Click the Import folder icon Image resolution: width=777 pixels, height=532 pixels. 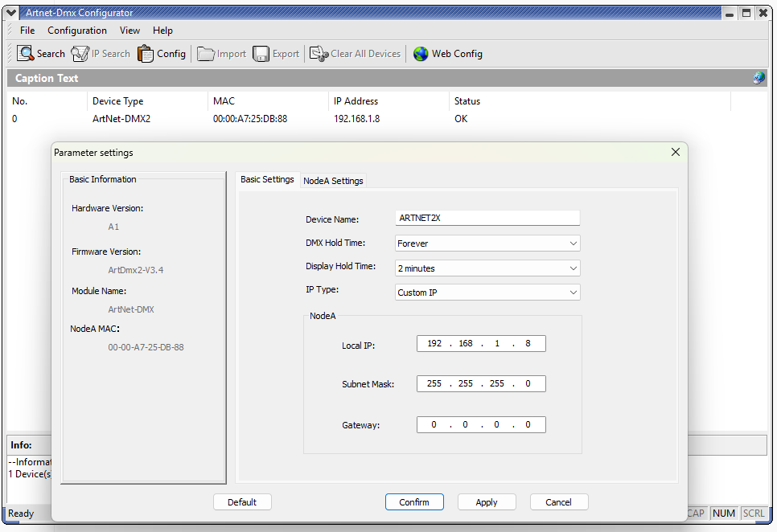click(x=206, y=54)
